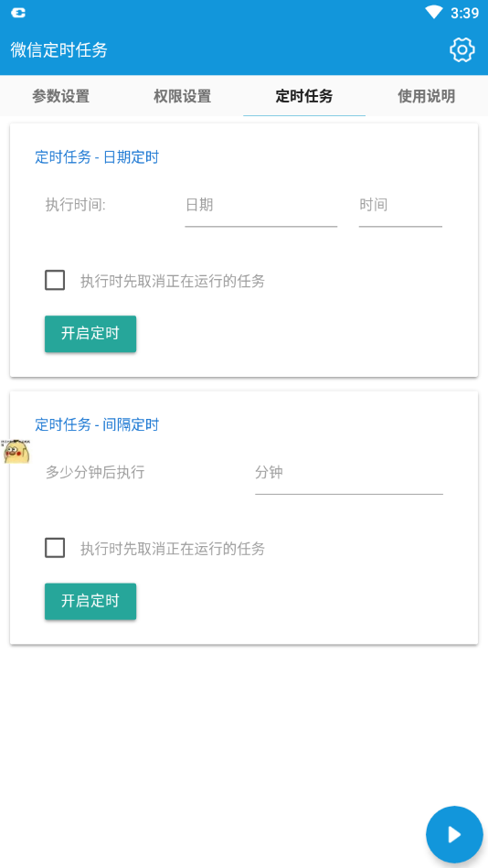Check cancel-running-task box under 日期定时

click(x=55, y=280)
